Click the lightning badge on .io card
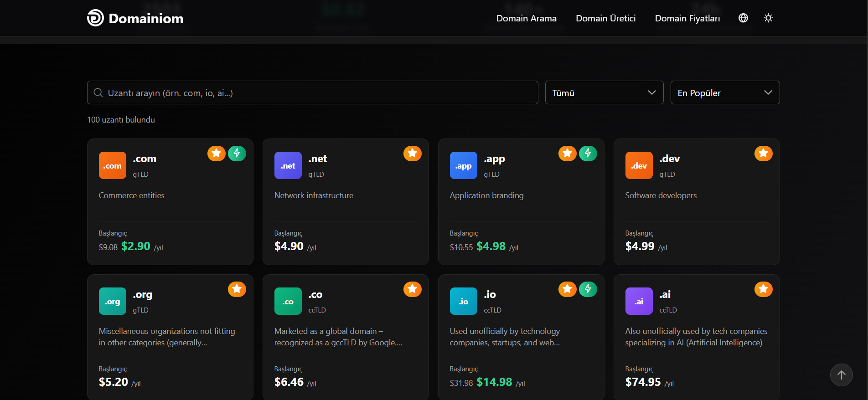The height and width of the screenshot is (400, 868). 588,289
